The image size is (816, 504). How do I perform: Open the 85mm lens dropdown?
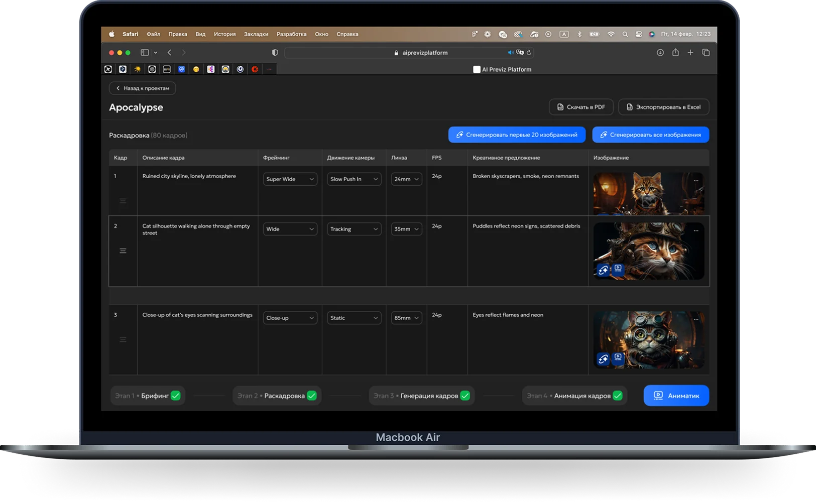(x=406, y=318)
